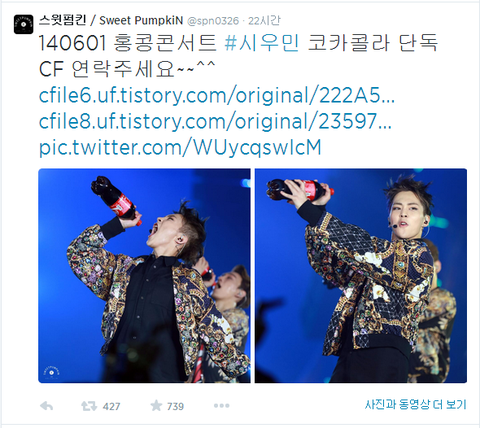Click the reply arrow icon
This screenshot has width=480, height=428.
46,406
